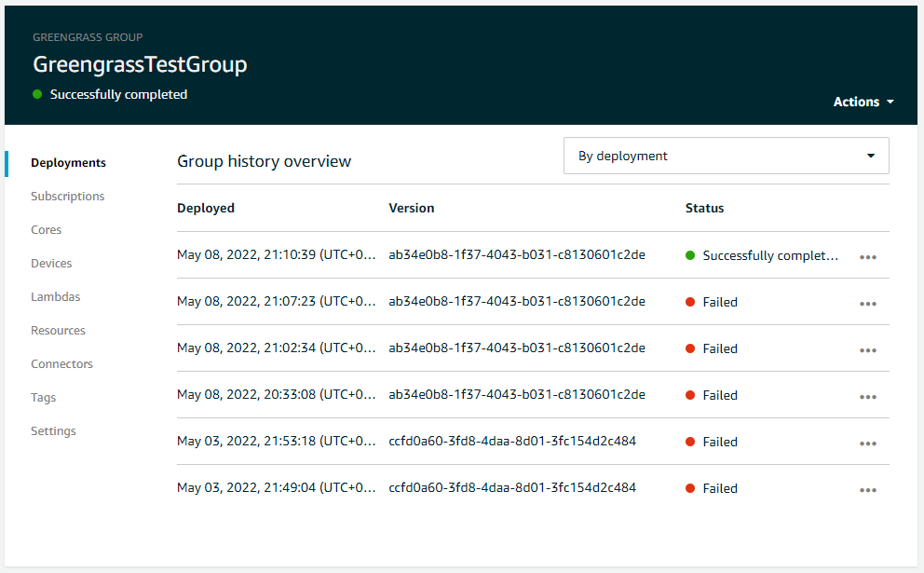This screenshot has width=924, height=573.
Task: Click Failed status of 21:49:04 deployment
Action: [712, 488]
